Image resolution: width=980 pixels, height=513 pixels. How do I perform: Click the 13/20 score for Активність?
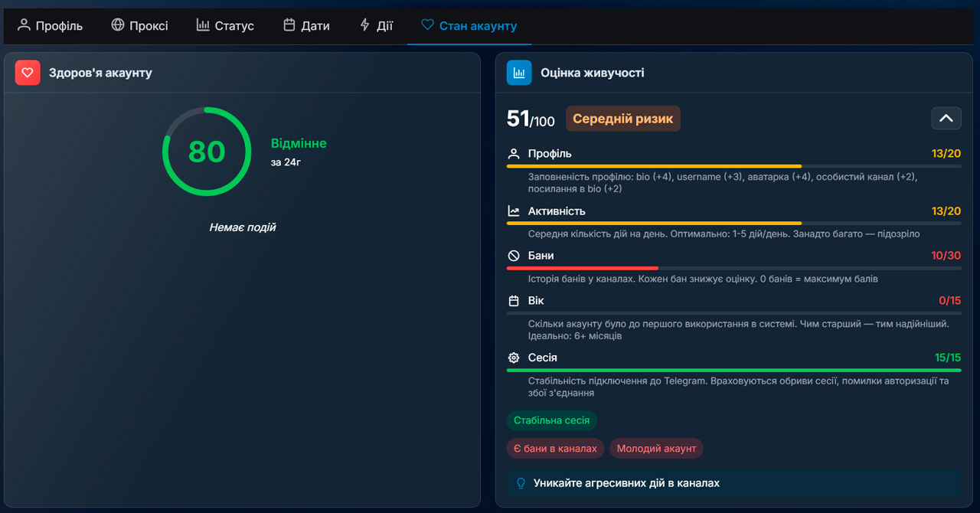point(946,211)
